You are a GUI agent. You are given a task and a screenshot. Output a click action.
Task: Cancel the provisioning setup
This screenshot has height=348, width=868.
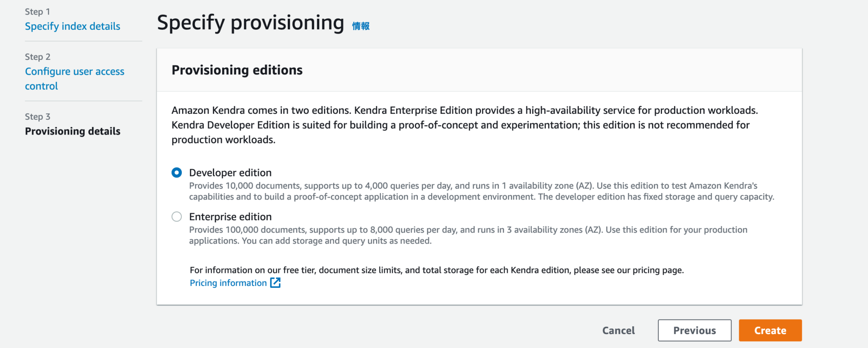[x=618, y=330]
